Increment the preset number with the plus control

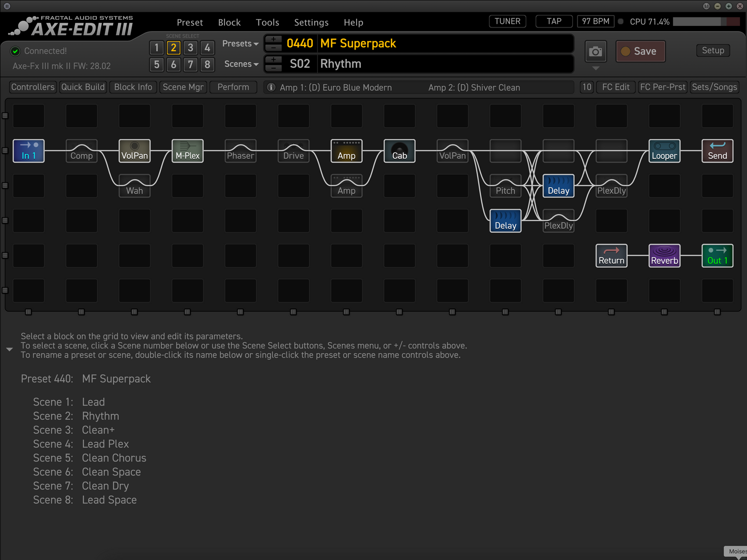[x=273, y=40]
